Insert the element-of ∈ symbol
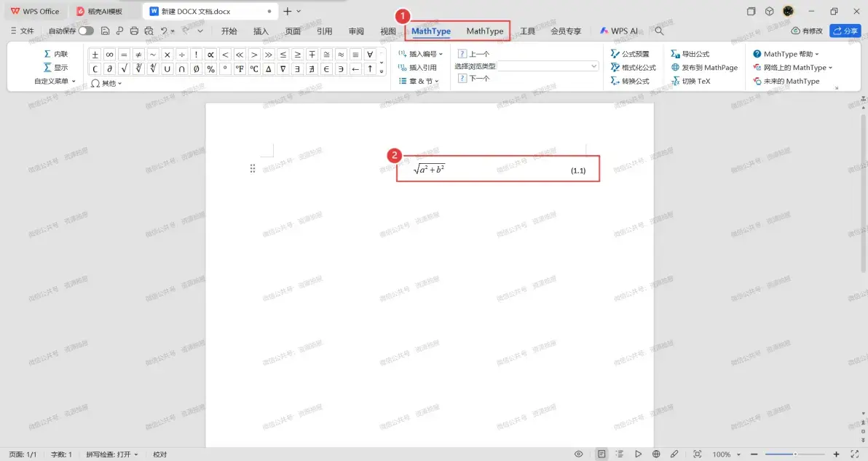868x461 pixels. tap(327, 68)
